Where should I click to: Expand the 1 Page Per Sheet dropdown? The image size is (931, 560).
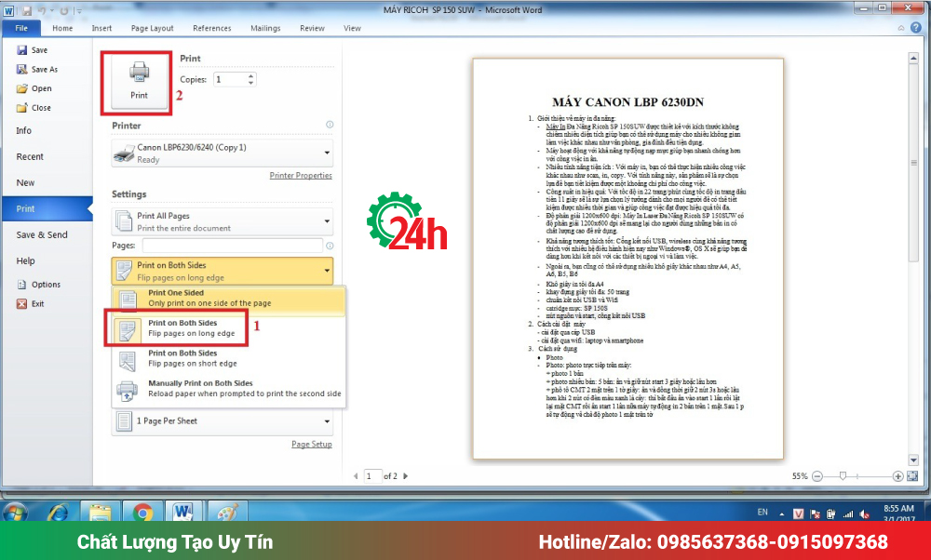223,421
